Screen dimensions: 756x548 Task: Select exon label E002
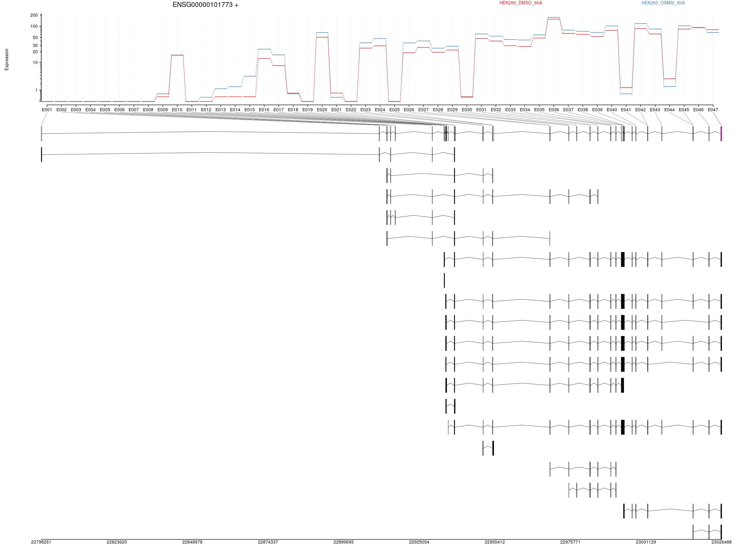pos(62,110)
